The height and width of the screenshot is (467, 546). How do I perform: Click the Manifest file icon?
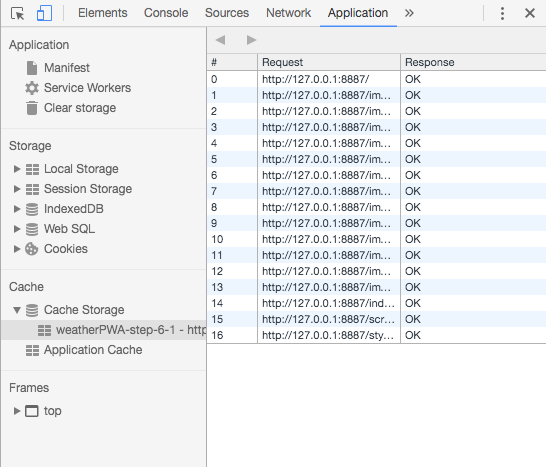32,68
